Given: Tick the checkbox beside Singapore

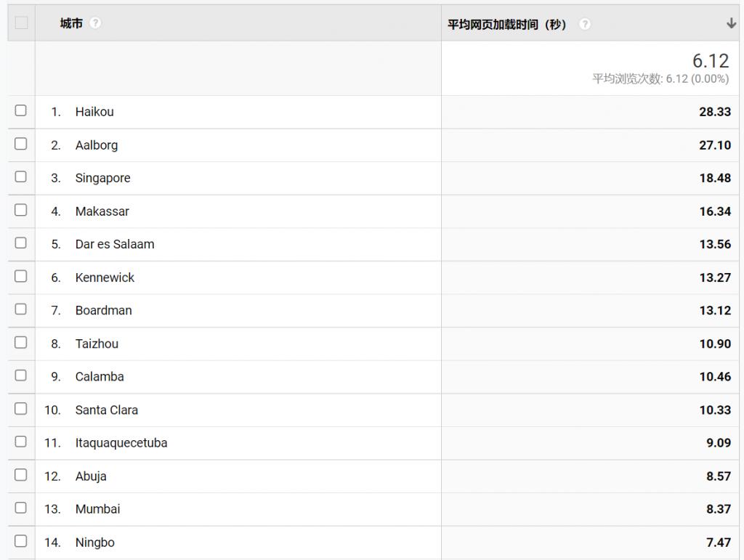Looking at the screenshot, I should [x=20, y=176].
